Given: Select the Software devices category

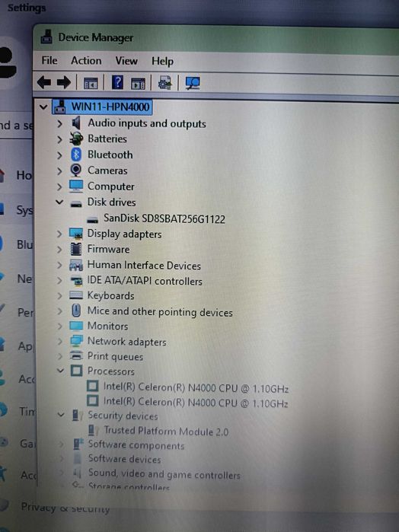Looking at the screenshot, I should pos(124,459).
